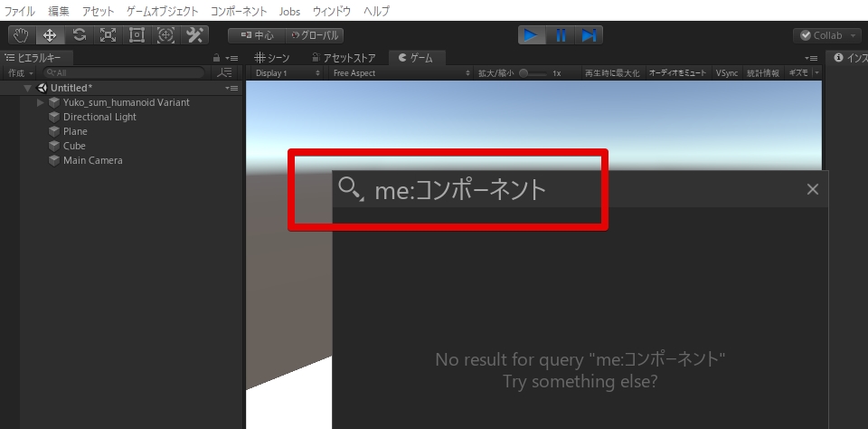Expand Yuko_sum_humanoid Variant children
This screenshot has width=868, height=429.
(x=41, y=102)
